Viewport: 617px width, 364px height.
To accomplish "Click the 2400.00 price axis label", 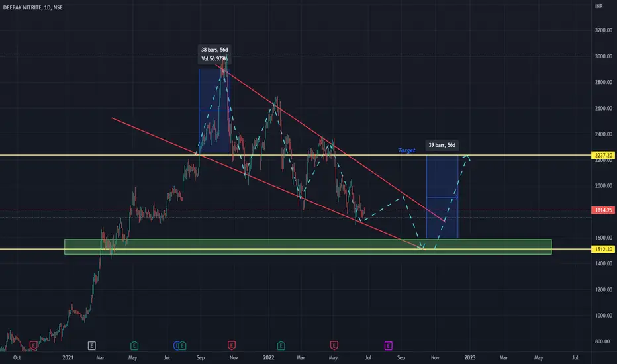I will click(x=604, y=134).
